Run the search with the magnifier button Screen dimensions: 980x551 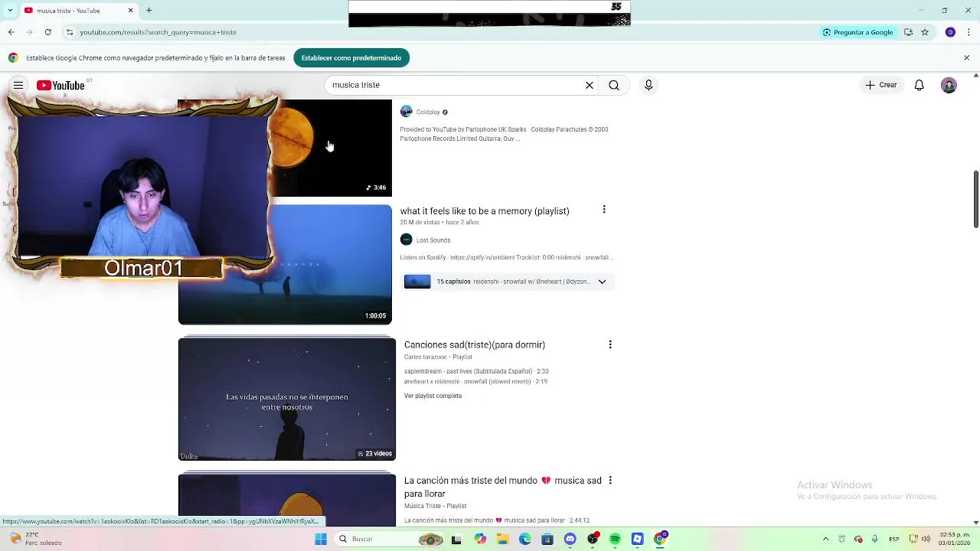tap(614, 85)
